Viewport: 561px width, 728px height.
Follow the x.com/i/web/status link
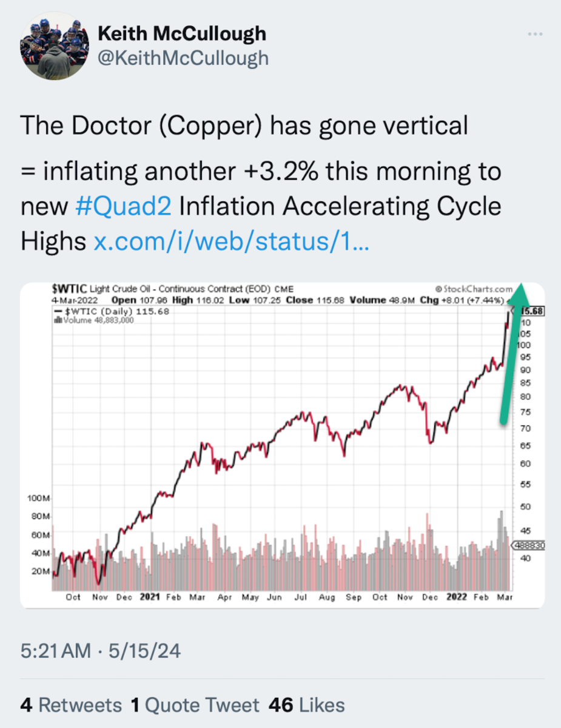point(231,241)
